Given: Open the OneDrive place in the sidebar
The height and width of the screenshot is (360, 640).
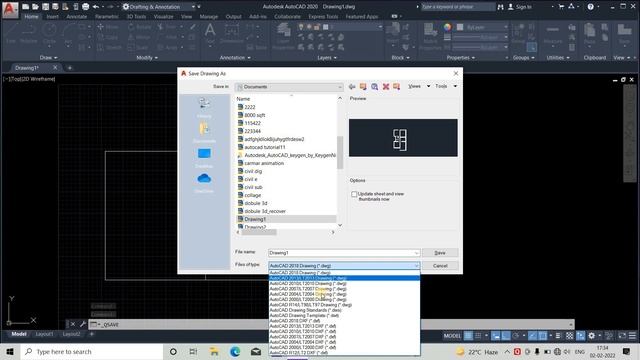Looking at the screenshot, I should (x=204, y=182).
